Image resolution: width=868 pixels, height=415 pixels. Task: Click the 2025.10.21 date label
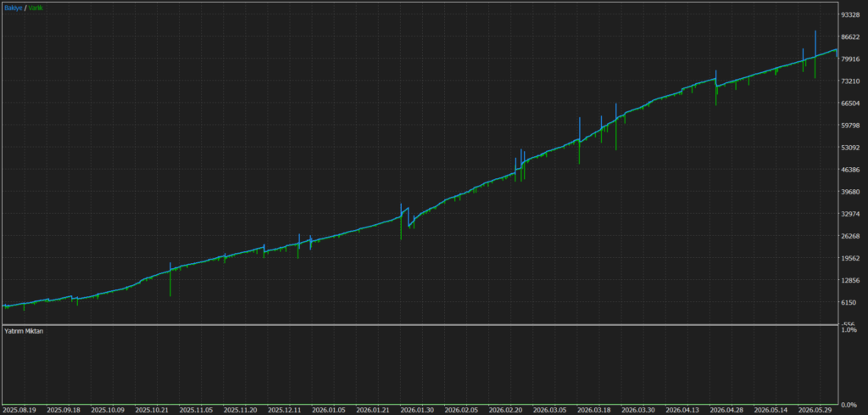tap(152, 410)
